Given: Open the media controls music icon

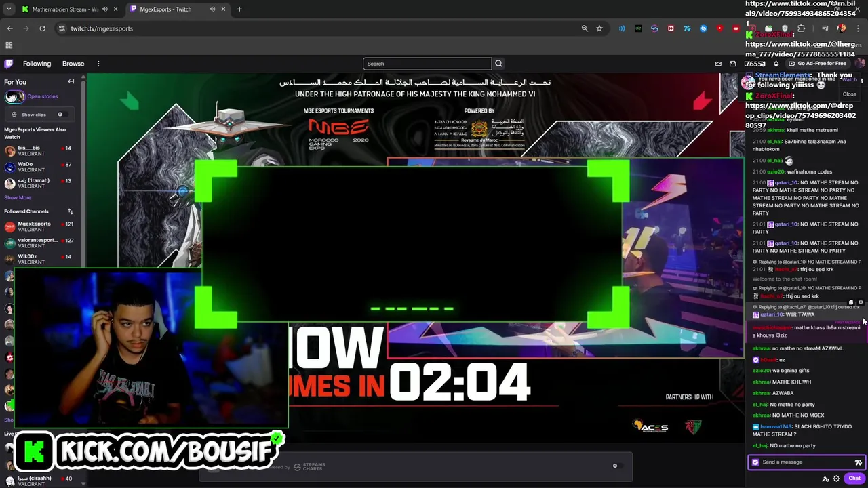Looking at the screenshot, I should click(825, 28).
